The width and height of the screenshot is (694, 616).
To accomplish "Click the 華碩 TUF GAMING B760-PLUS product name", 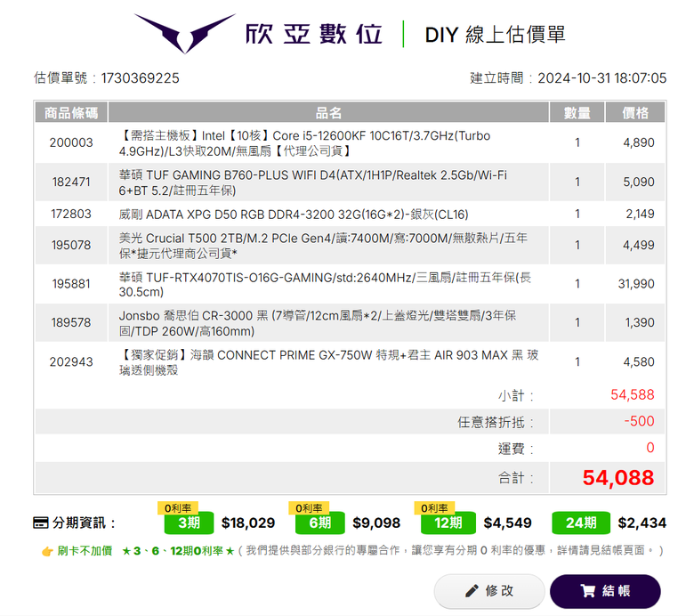I will pyautogui.click(x=313, y=182).
